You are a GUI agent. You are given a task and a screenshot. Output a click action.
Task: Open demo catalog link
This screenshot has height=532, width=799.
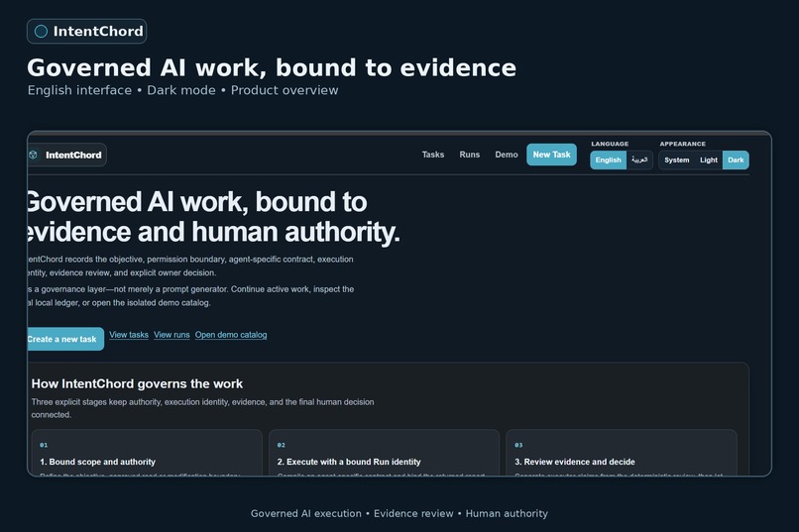pyautogui.click(x=231, y=335)
